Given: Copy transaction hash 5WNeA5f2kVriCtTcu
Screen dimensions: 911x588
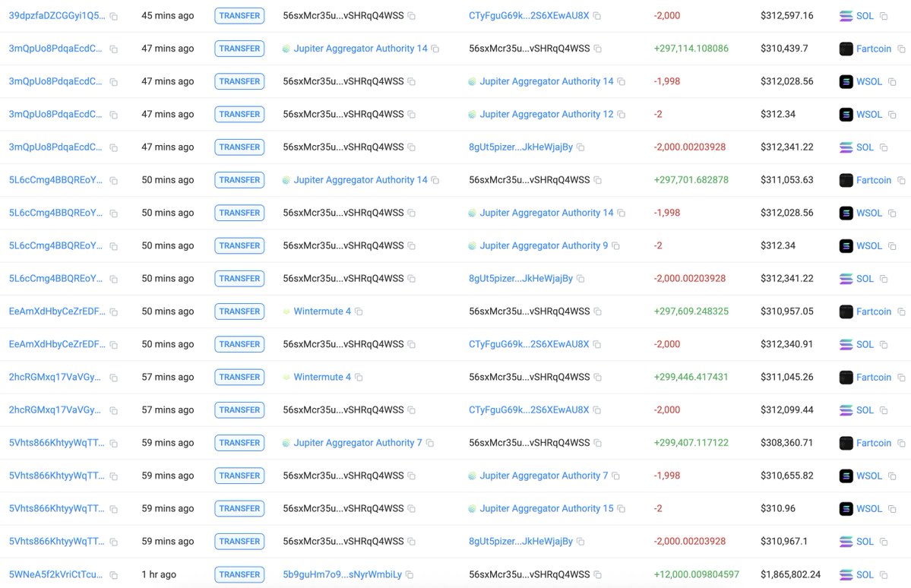Looking at the screenshot, I should [x=114, y=574].
